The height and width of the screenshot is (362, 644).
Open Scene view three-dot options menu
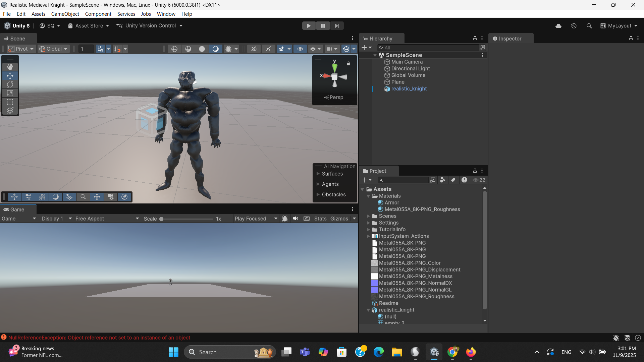pyautogui.click(x=353, y=38)
